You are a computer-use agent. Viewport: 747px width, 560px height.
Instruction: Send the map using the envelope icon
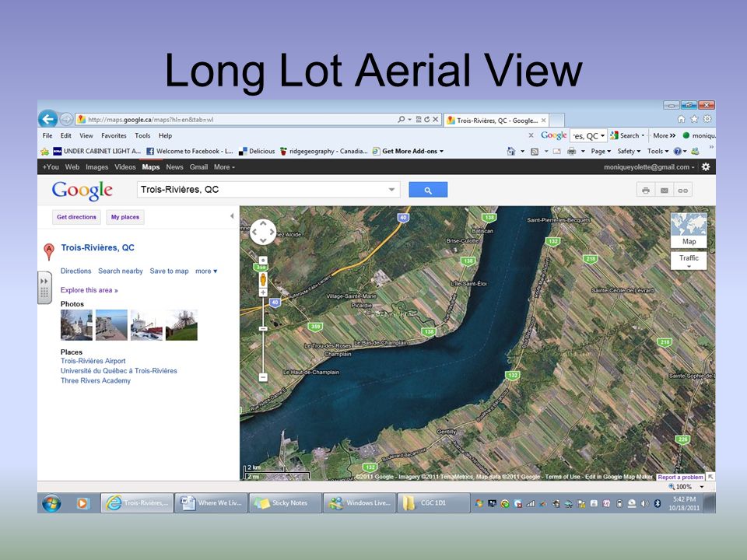pos(664,191)
